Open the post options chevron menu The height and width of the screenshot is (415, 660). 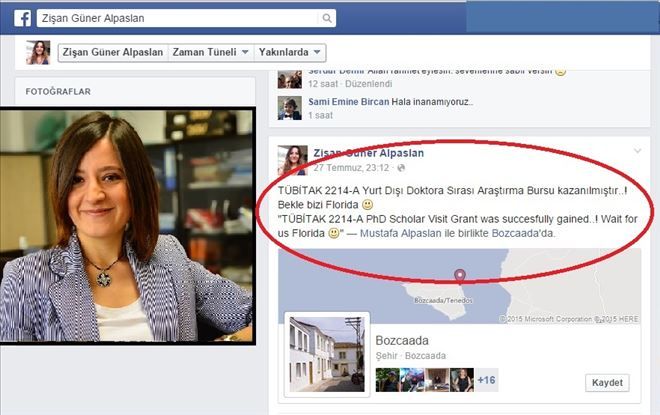[x=637, y=151]
